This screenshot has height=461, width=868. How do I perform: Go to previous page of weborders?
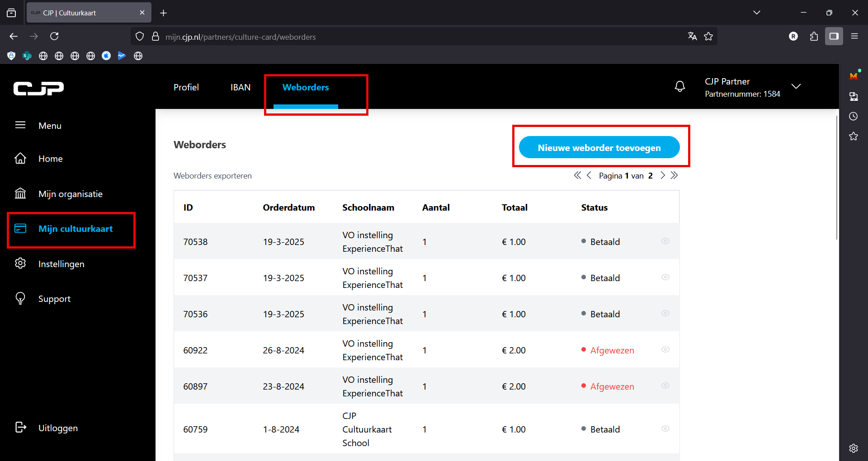[x=589, y=175]
